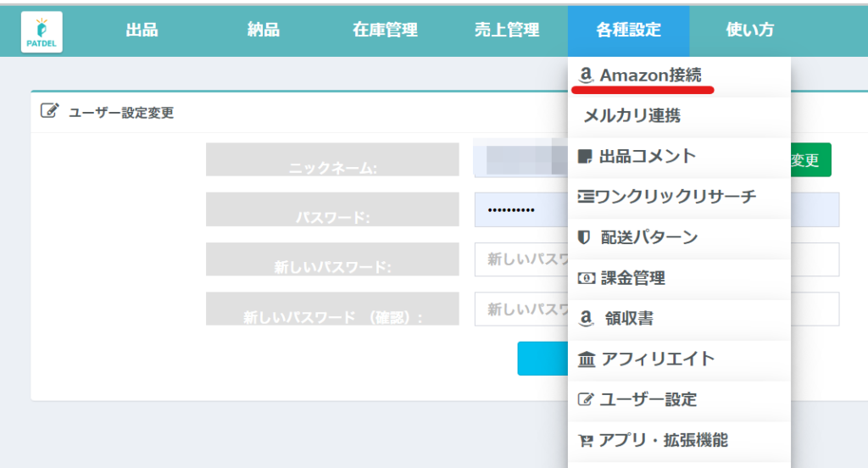The width and height of the screenshot is (868, 468).
Task: Click the Amazon icon beside Amazon接続
Action: 585,75
